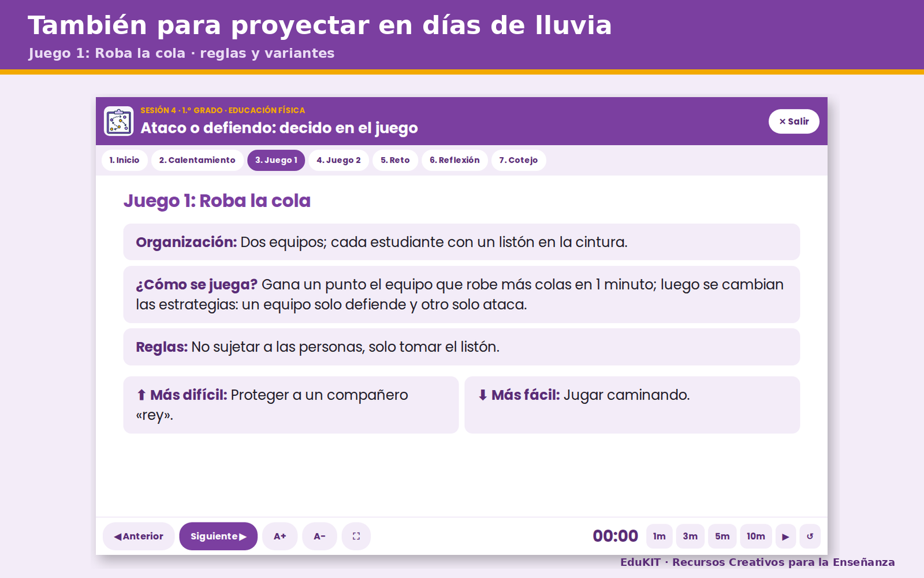This screenshot has height=578, width=924.
Task: Toggle fullscreen mode icon
Action: coord(356,536)
